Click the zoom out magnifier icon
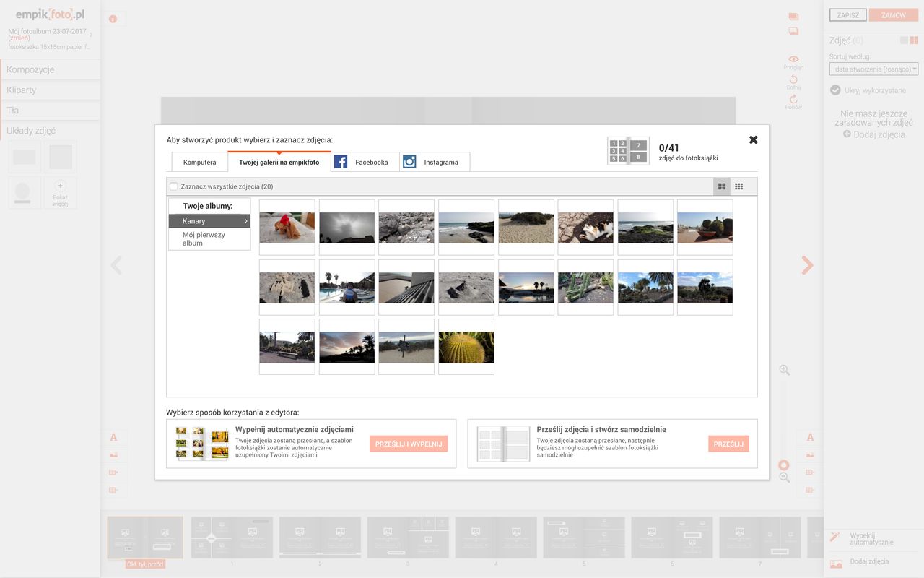Screen dimensions: 924x578 click(x=785, y=478)
